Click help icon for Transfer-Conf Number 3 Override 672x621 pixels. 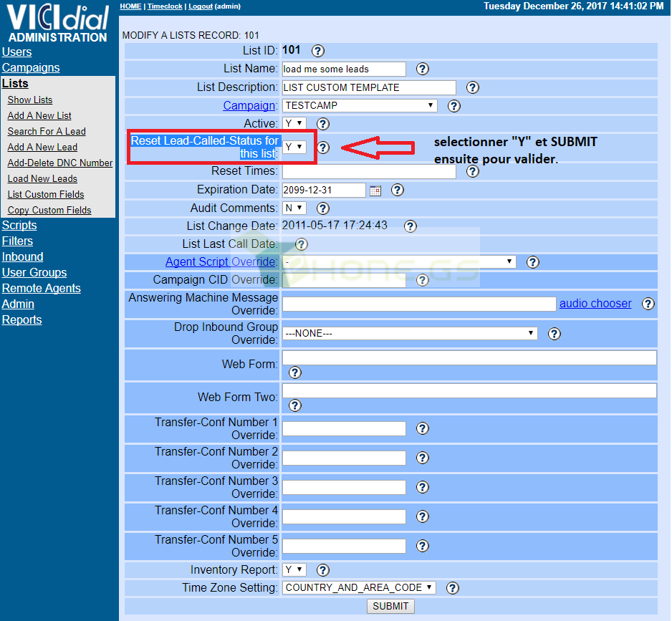pos(423,487)
